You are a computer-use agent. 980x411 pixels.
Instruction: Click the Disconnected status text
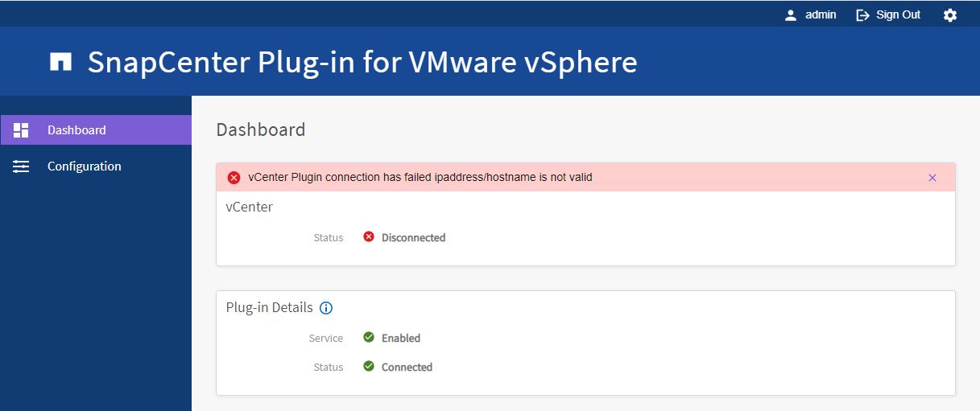(x=413, y=238)
